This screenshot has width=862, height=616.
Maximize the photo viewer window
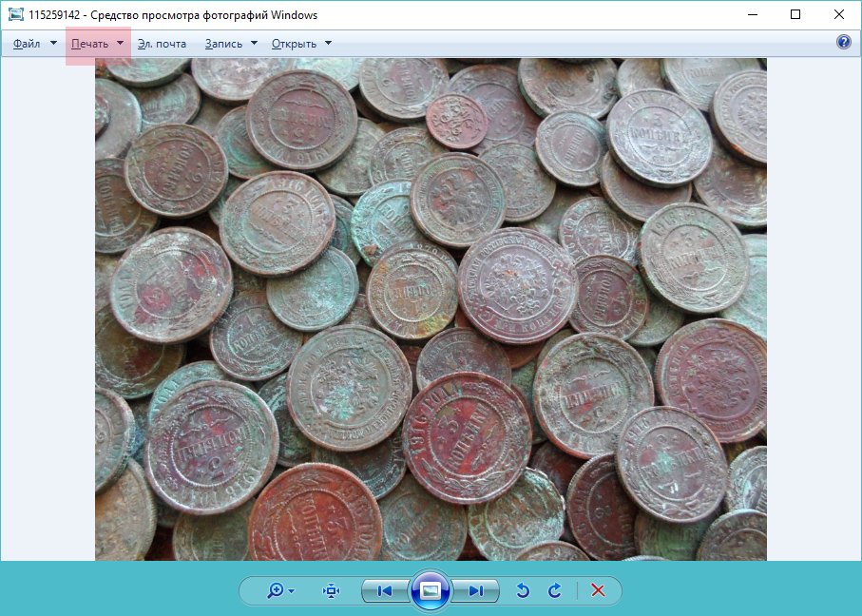pyautogui.click(x=795, y=14)
